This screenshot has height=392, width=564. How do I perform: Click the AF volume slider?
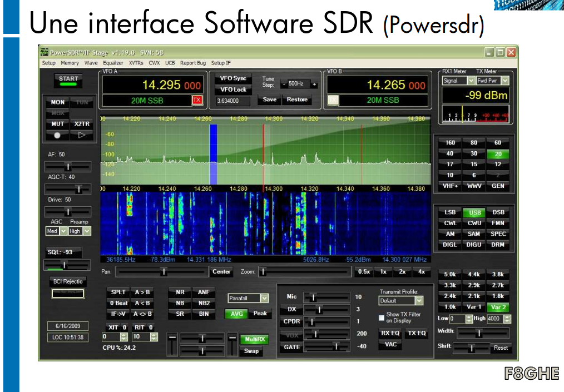coord(68,166)
